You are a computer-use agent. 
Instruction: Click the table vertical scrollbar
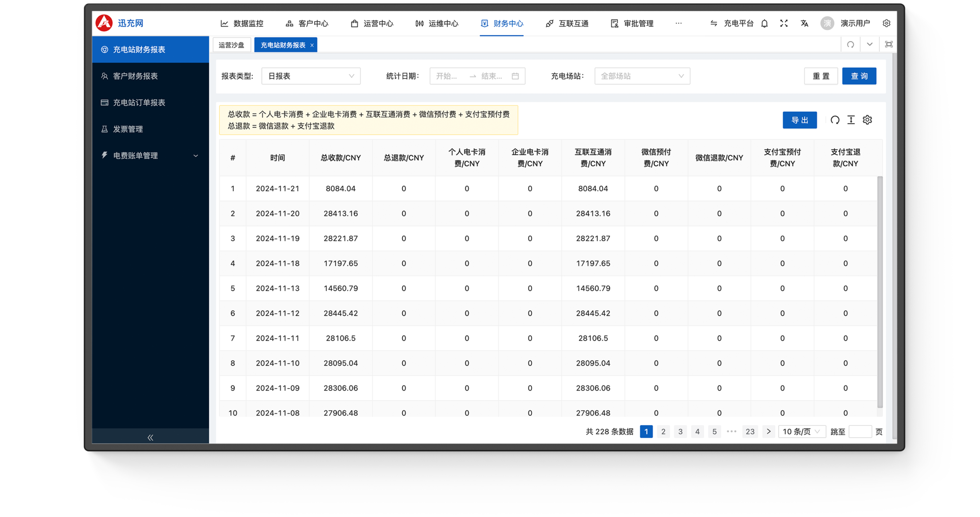(880, 291)
